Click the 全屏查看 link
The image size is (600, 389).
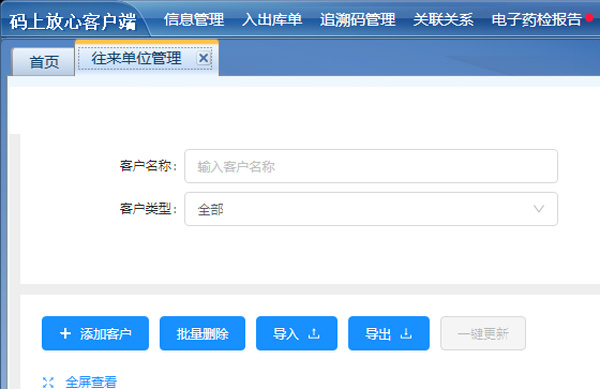tap(91, 382)
